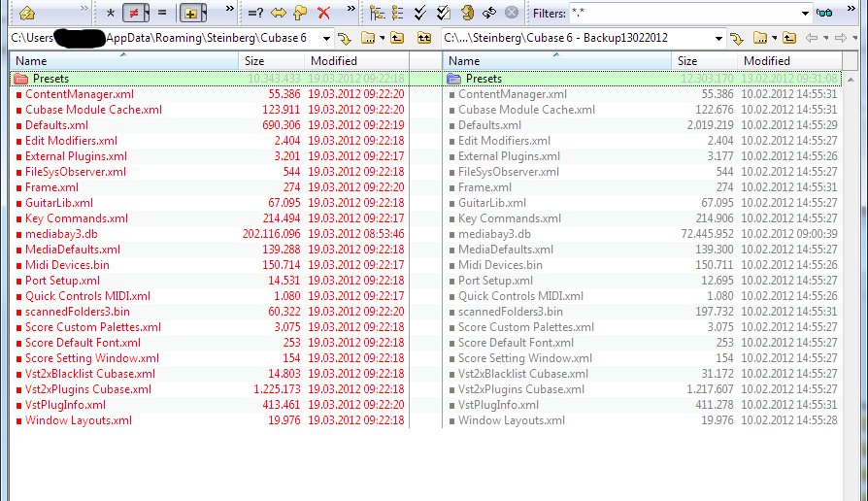Click inside the left folder path field
The height and width of the screenshot is (501, 868).
coord(165,38)
